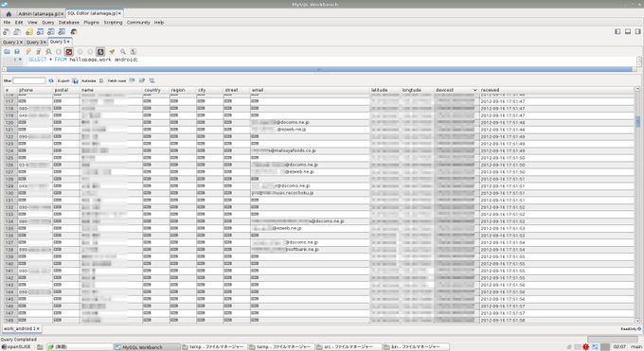Toggle the right sidebar panel
644x351 pixels.
pyautogui.click(x=637, y=31)
